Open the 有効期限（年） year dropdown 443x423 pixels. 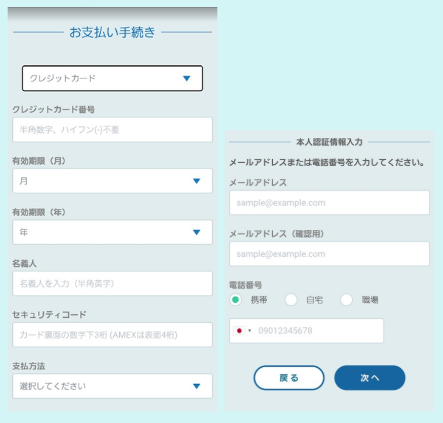112,232
